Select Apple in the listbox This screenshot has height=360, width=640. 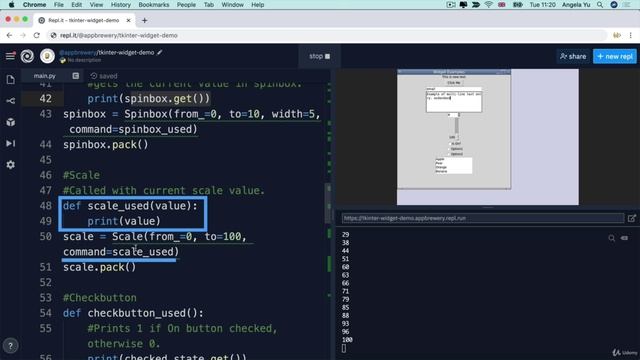pos(440,159)
